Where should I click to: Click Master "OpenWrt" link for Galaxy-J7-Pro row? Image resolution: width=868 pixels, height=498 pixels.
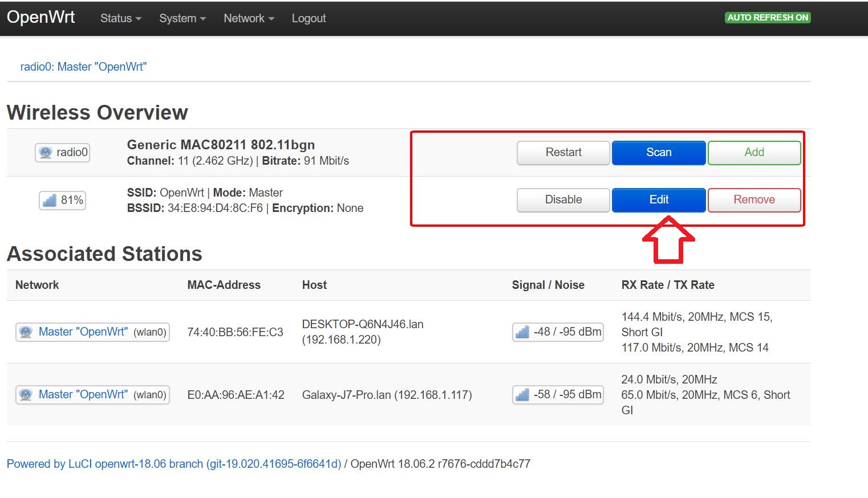point(83,394)
